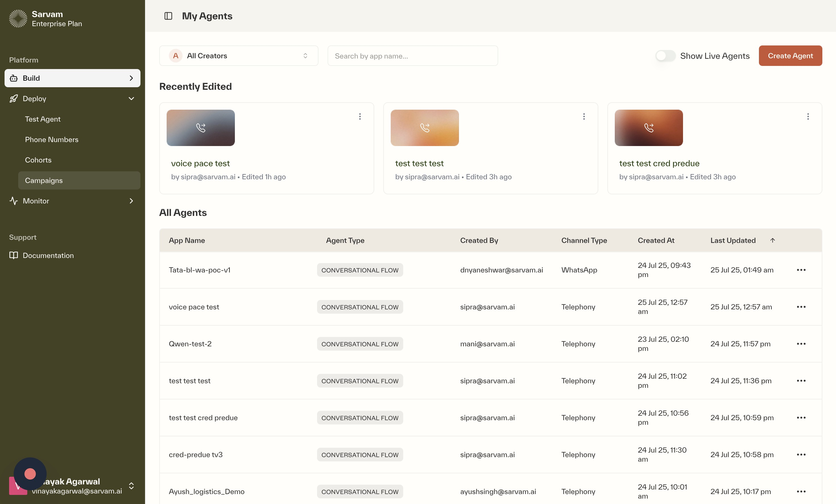Open test test cred predue card title
The image size is (836, 504).
click(x=659, y=163)
